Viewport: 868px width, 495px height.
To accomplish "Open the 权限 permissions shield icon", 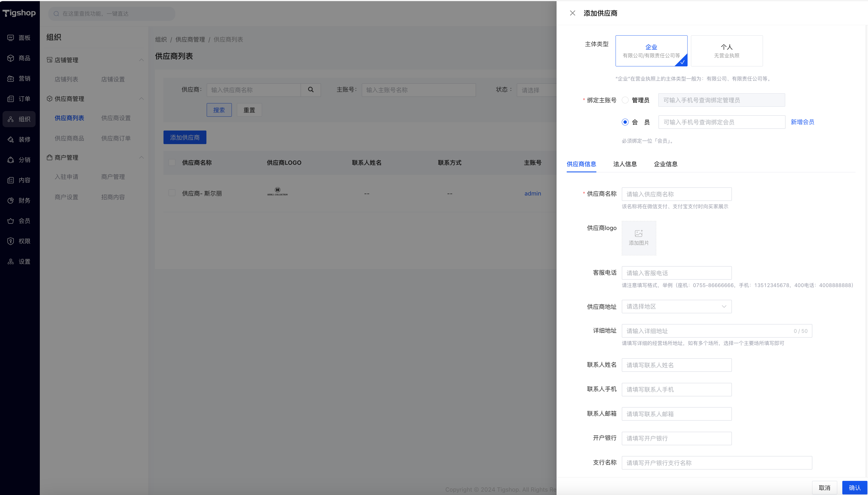I will tap(10, 241).
